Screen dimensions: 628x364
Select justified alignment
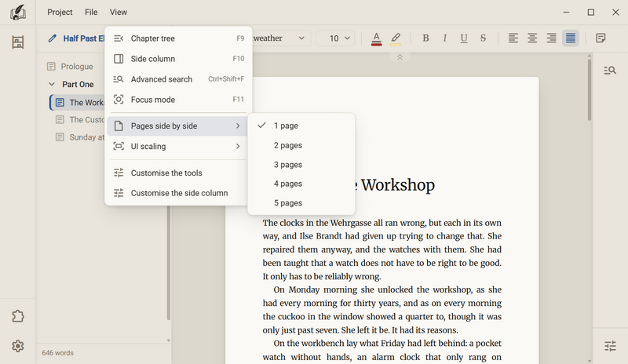(x=571, y=38)
